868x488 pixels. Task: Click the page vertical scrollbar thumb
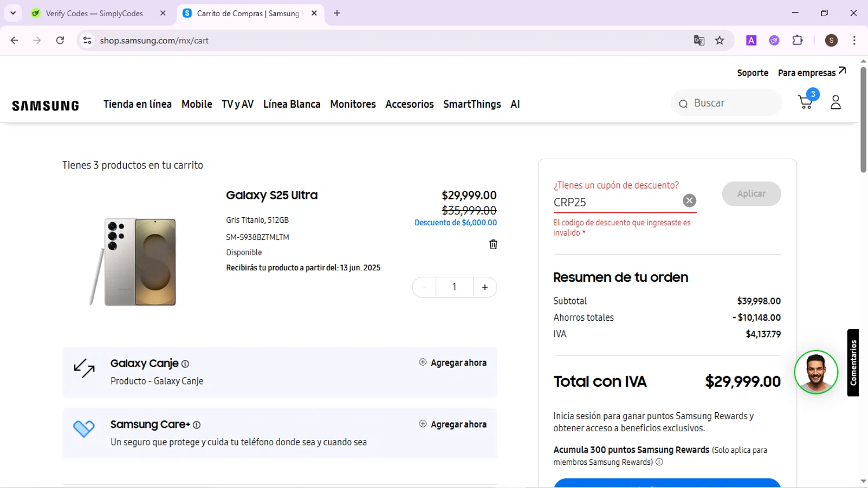(863, 119)
